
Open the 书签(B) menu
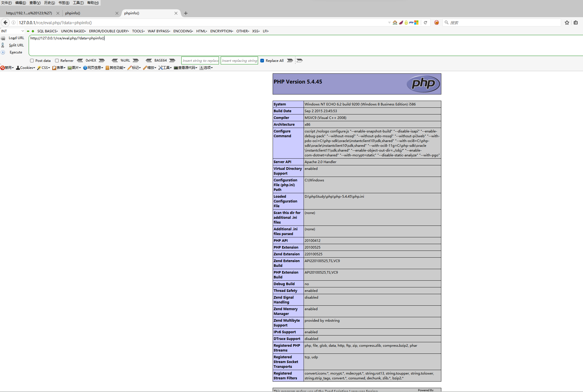(x=64, y=3)
